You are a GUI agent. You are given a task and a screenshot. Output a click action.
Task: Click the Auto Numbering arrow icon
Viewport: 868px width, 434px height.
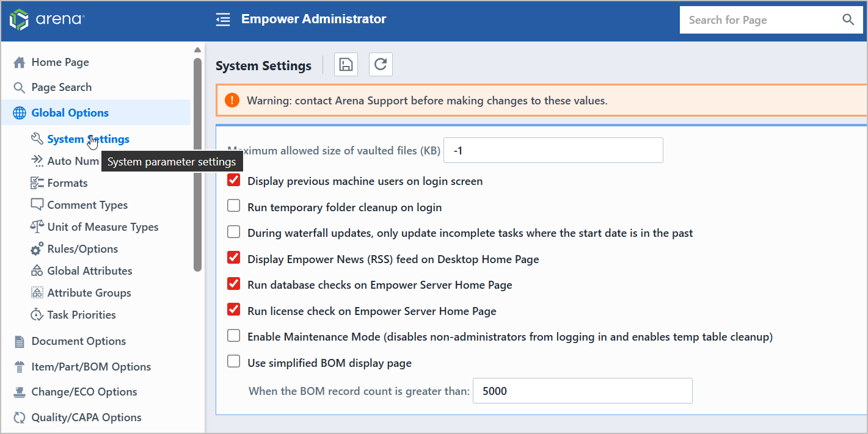pyautogui.click(x=37, y=161)
